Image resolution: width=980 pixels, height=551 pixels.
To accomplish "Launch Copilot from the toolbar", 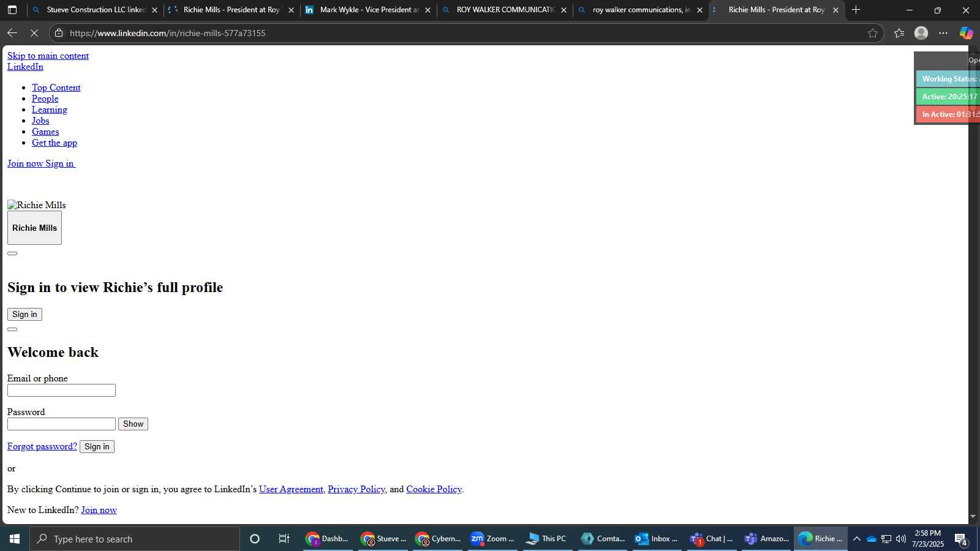I will tap(966, 33).
